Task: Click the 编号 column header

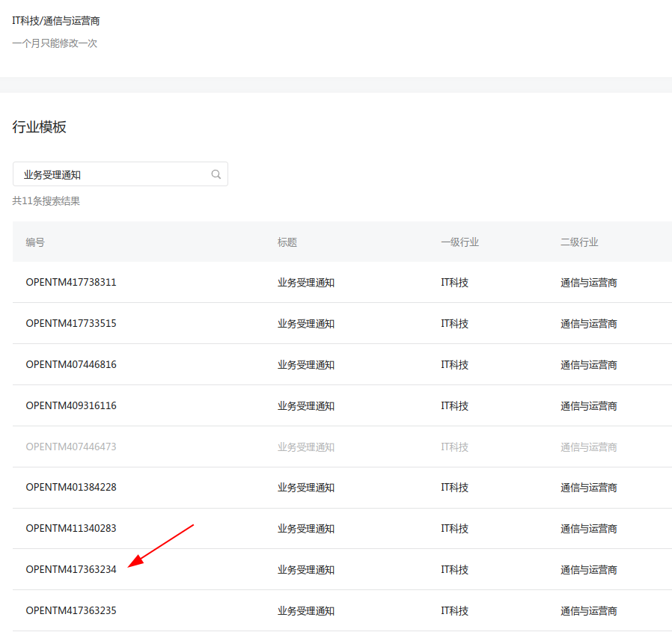Action: point(35,242)
